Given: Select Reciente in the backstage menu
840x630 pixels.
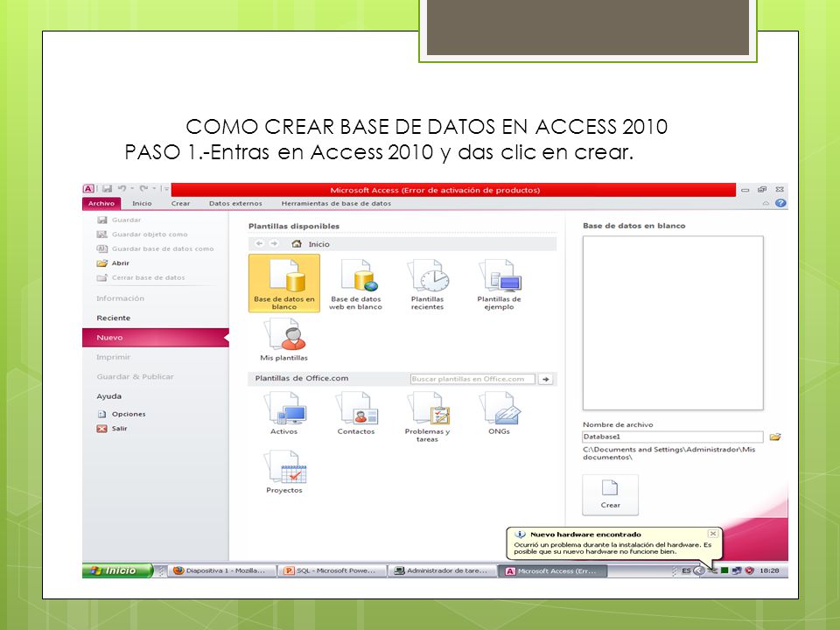Looking at the screenshot, I should [x=113, y=318].
